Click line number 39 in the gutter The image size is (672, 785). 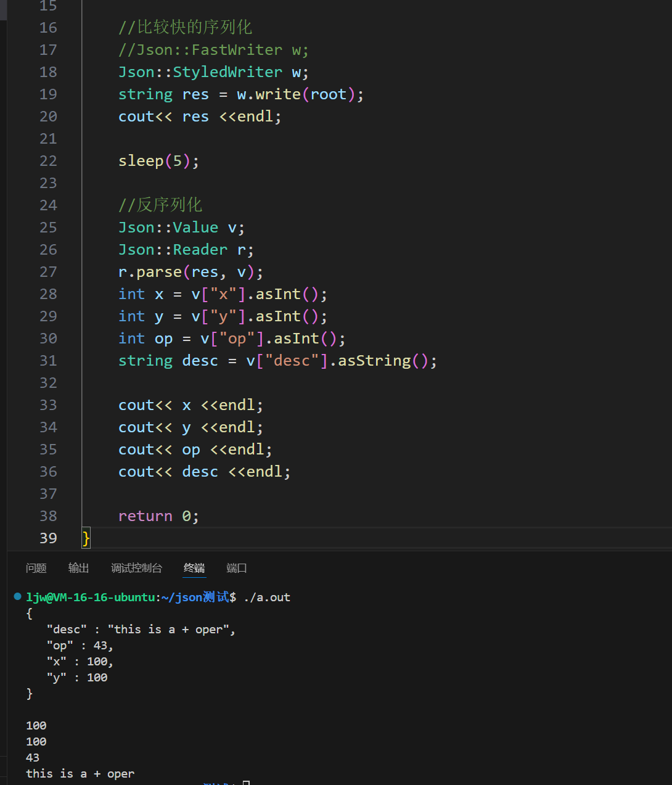click(48, 538)
